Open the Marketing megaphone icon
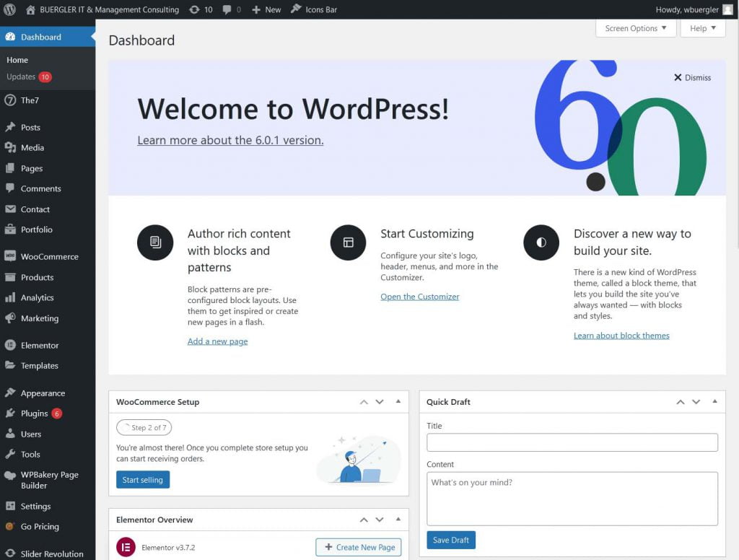Screen dimensions: 739x560 click(x=10, y=318)
